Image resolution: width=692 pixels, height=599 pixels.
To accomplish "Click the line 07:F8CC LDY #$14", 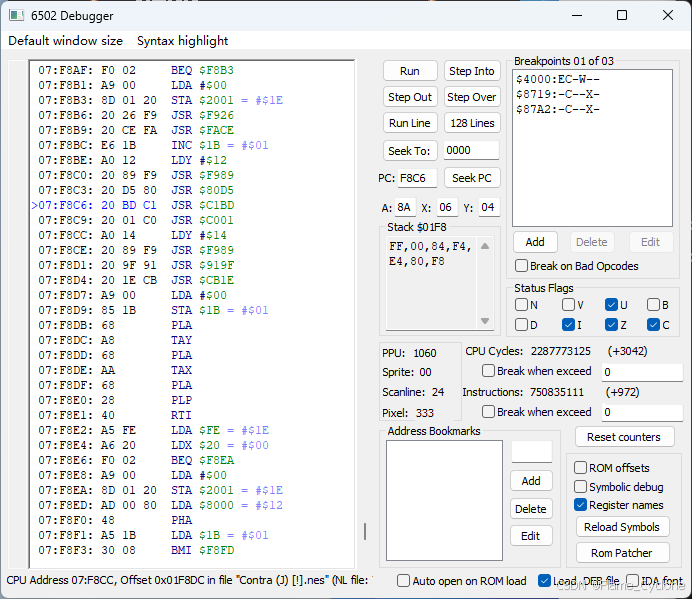I will 132,235.
